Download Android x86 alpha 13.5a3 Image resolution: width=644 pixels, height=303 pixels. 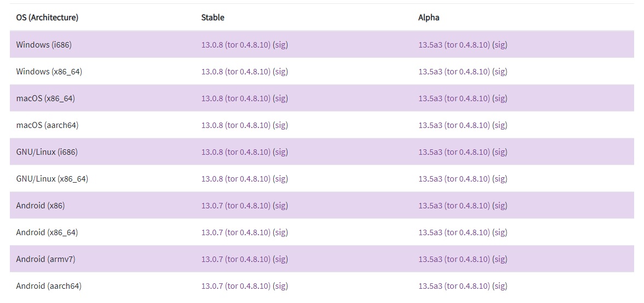pyautogui.click(x=455, y=206)
